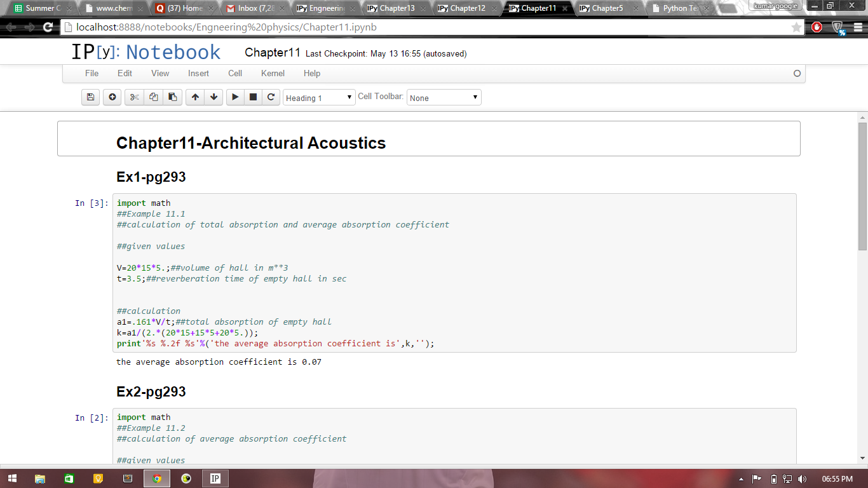Image resolution: width=868 pixels, height=488 pixels.
Task: Click the browser reload button
Action: 48,27
